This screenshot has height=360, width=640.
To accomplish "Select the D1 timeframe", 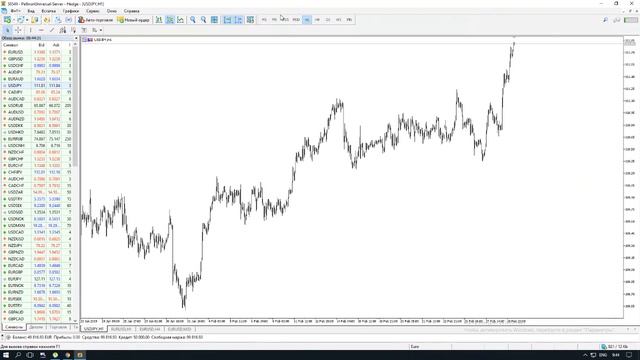I will pos(328,20).
